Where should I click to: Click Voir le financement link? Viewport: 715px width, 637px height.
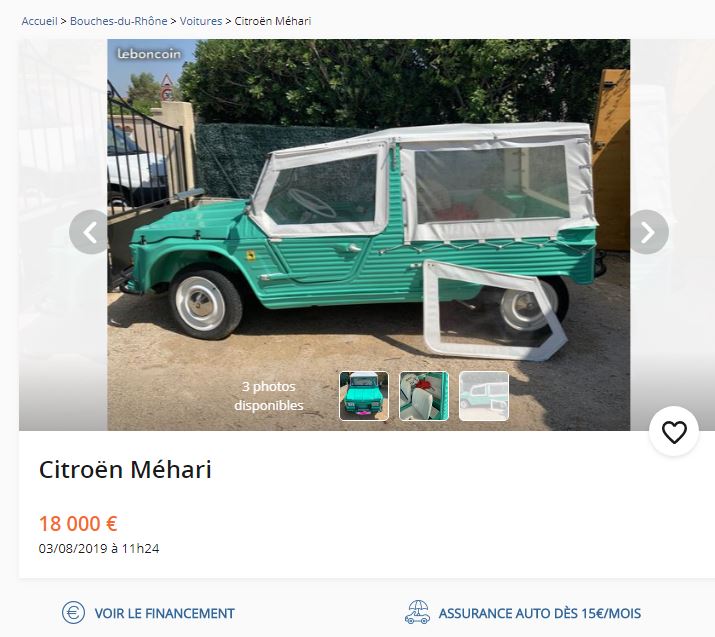(165, 613)
